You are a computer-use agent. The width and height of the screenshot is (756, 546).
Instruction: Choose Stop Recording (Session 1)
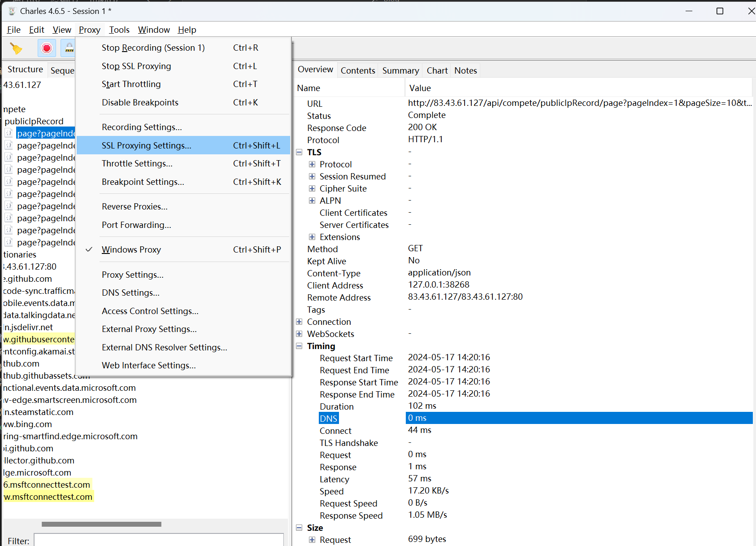pos(184,48)
